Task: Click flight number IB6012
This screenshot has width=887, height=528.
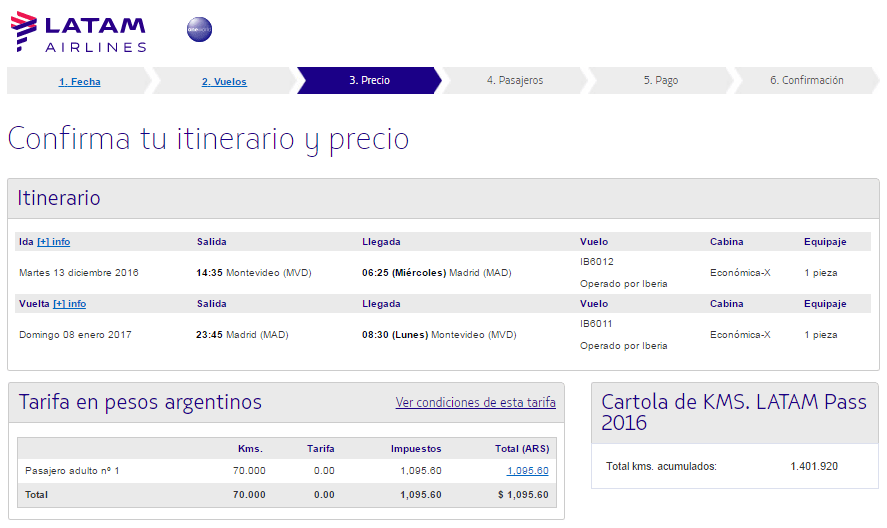Action: [x=597, y=262]
